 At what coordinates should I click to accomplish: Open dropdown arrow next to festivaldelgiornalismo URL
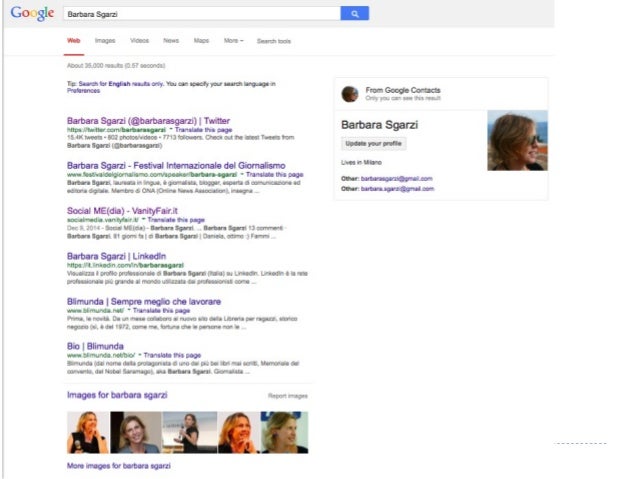242,175
